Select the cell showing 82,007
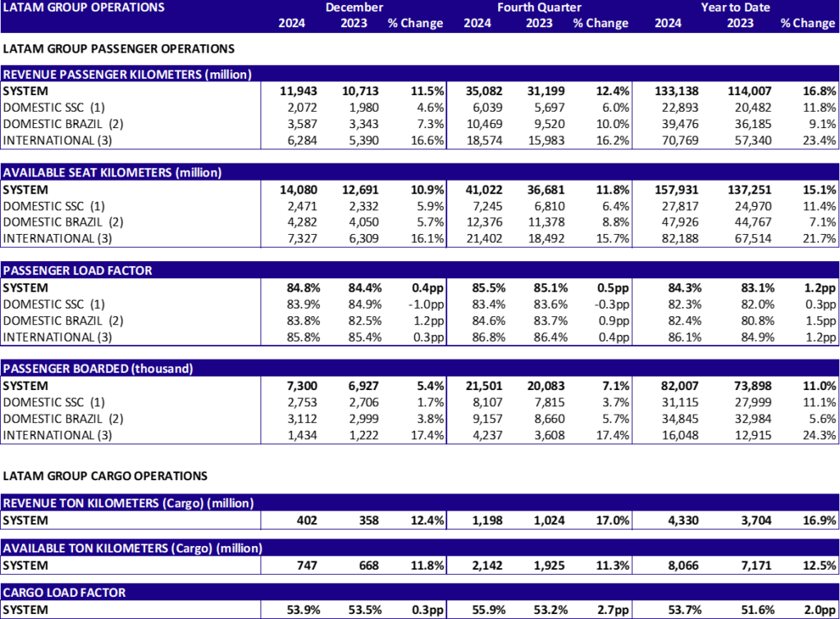Viewport: 840px width, 619px height. (680, 386)
